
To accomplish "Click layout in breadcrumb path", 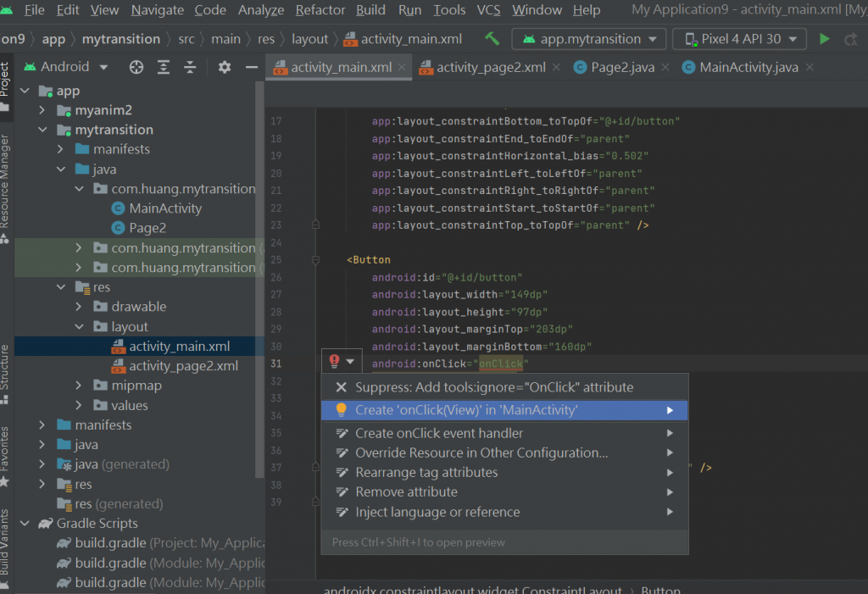I will (310, 39).
